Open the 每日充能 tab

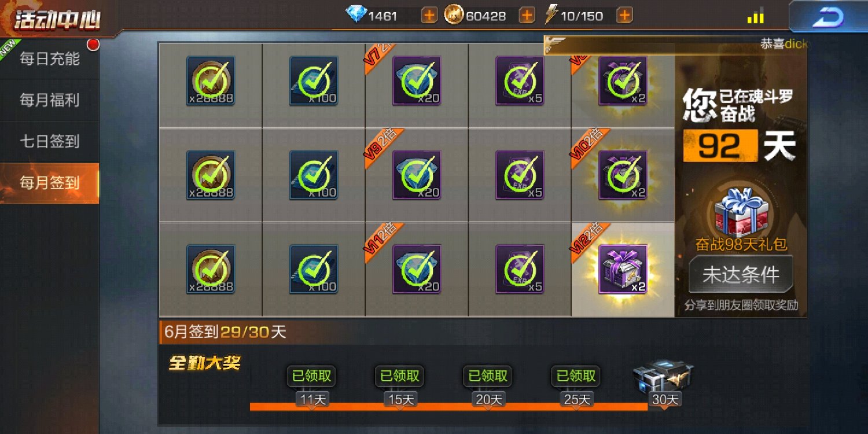click(x=50, y=58)
